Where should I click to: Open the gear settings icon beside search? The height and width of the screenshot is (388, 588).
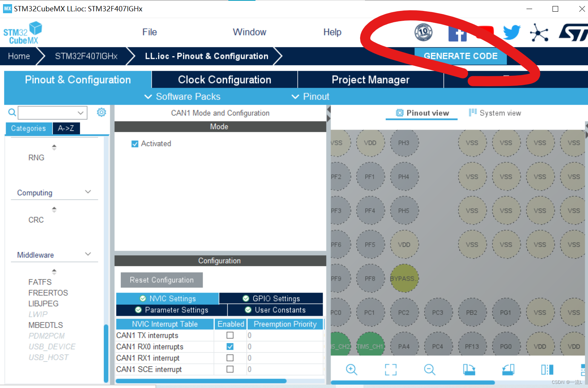102,112
